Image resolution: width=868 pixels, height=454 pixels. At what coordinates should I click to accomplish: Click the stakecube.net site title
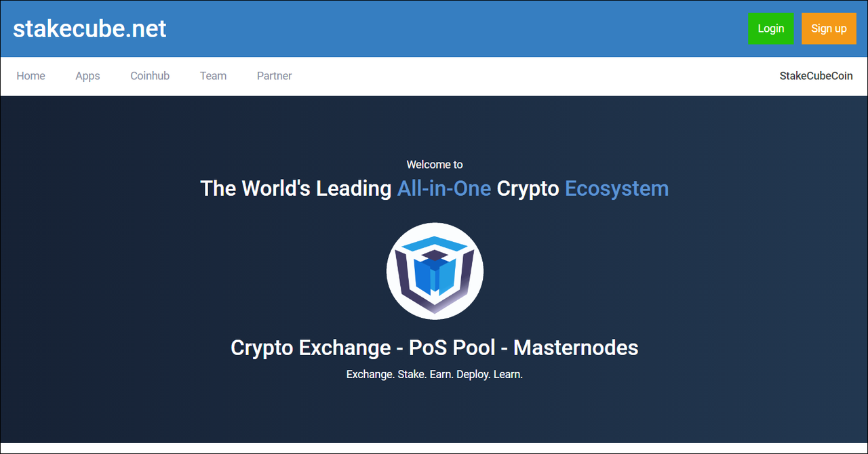(90, 28)
